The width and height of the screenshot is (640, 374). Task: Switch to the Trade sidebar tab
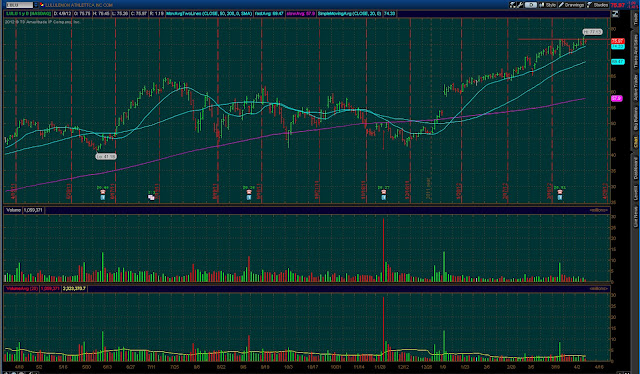tap(636, 19)
